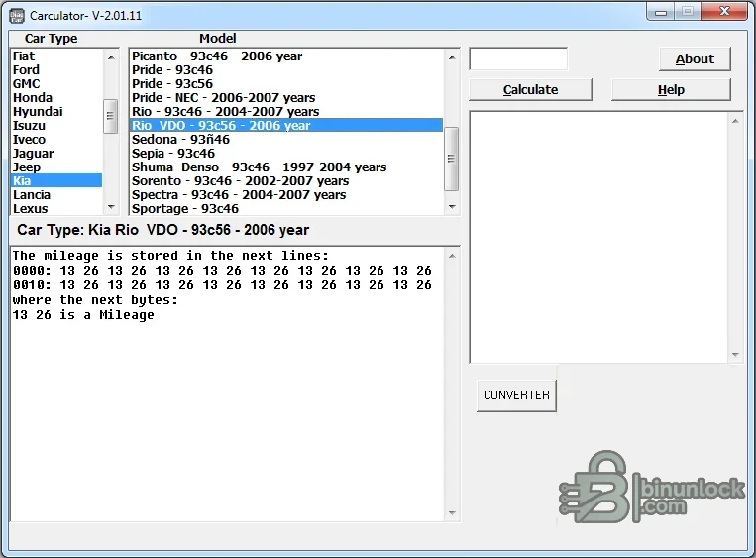Focus the mileage input field above Calculate

518,58
